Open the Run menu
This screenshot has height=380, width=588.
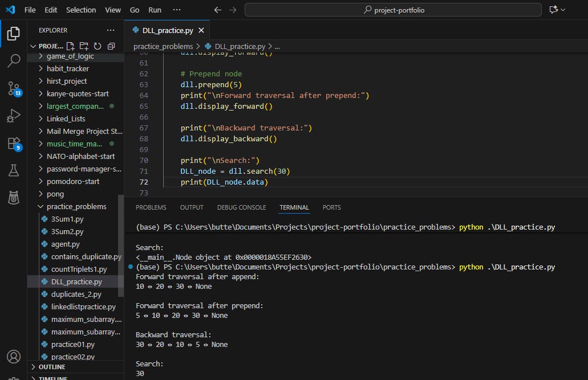[155, 10]
